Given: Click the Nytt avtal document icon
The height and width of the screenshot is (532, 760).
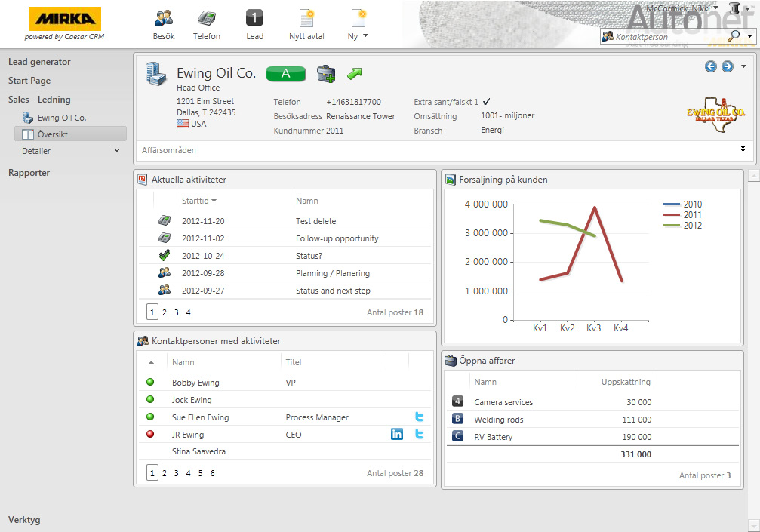Looking at the screenshot, I should (306, 18).
